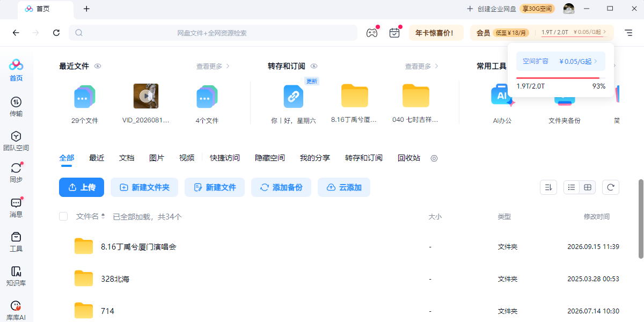644x322 pixels.
Task: Open the hamburger menu in the top right
Action: pyautogui.click(x=628, y=33)
